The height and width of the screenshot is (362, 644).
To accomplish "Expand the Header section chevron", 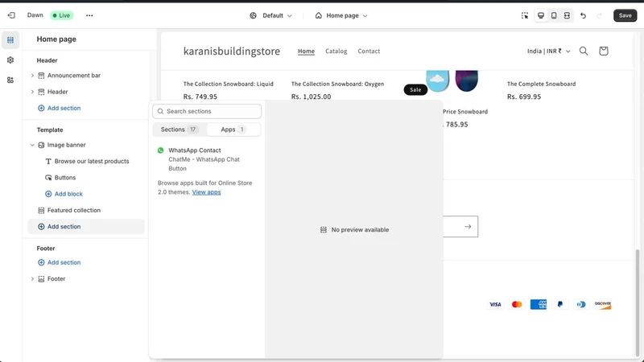I will point(32,92).
